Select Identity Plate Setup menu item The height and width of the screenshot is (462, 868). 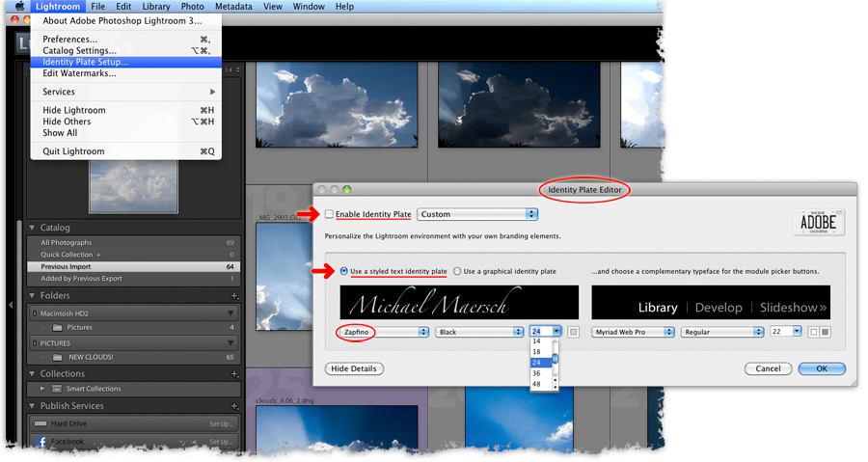point(126,62)
